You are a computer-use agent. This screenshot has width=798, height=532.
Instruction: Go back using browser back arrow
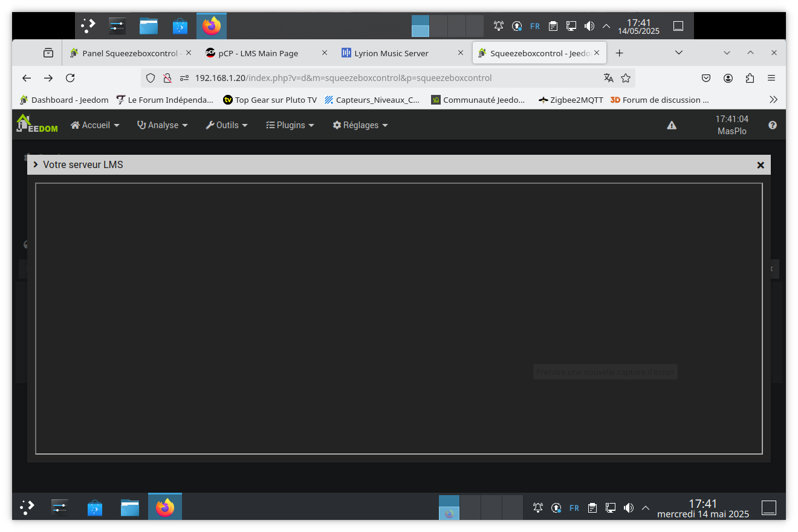coord(27,78)
